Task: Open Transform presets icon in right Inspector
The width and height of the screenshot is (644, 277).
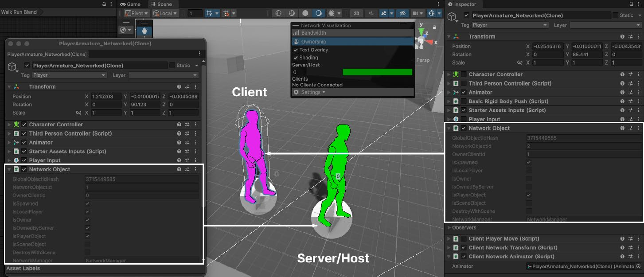Action: coord(630,37)
